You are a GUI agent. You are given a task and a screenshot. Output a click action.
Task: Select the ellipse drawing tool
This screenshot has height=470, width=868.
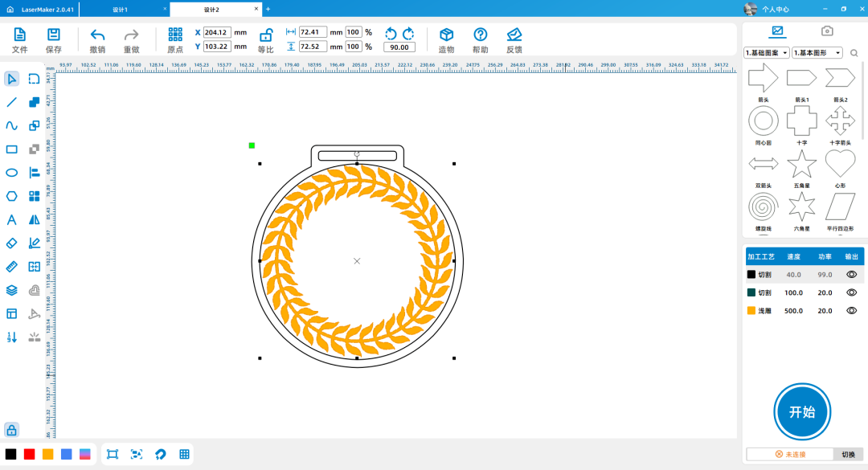pyautogui.click(x=12, y=173)
